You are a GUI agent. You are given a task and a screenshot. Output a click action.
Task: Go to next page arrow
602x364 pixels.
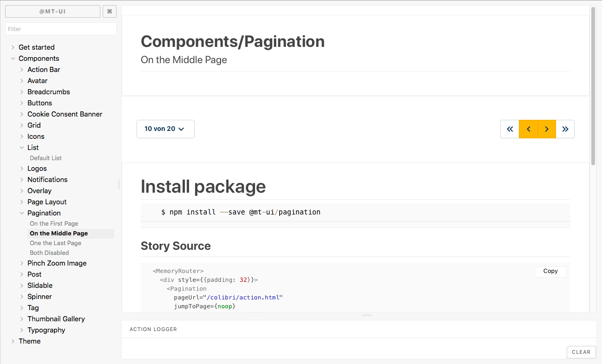tap(547, 129)
